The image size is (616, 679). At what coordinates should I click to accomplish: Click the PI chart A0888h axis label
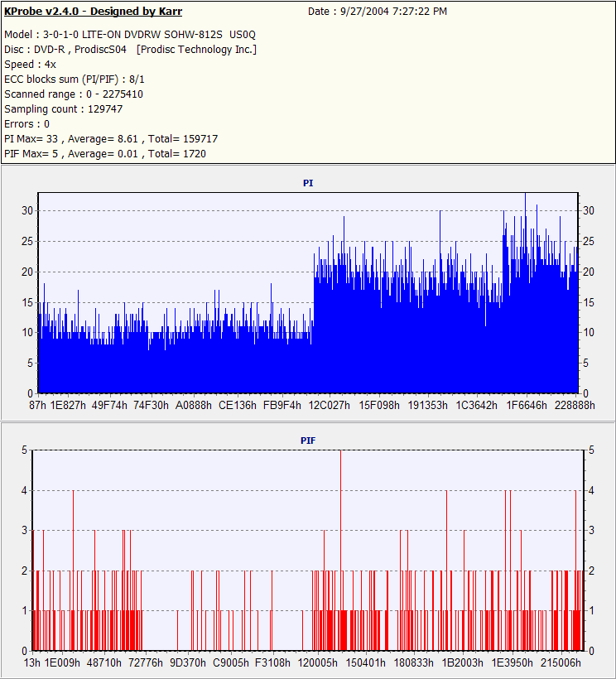194,405
